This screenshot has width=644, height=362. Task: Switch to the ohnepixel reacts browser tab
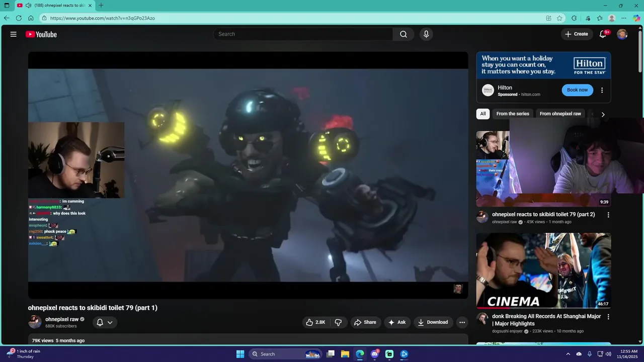coord(55,6)
